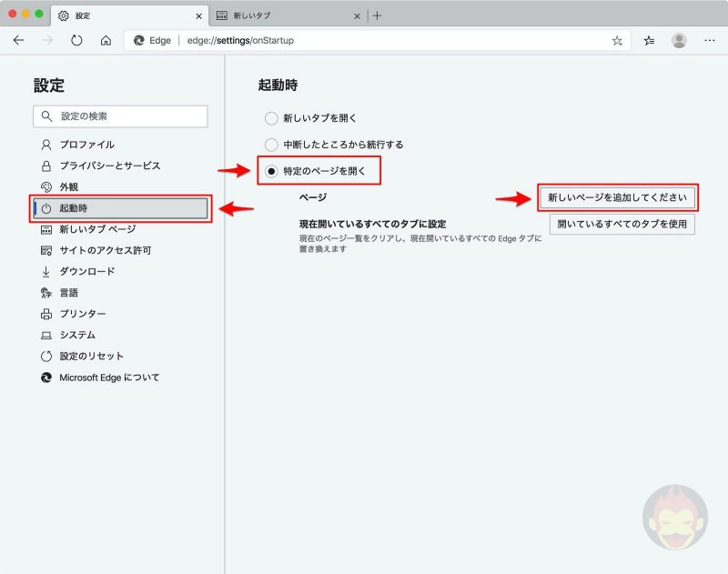Open the user profile avatar
The image size is (728, 574).
(679, 40)
